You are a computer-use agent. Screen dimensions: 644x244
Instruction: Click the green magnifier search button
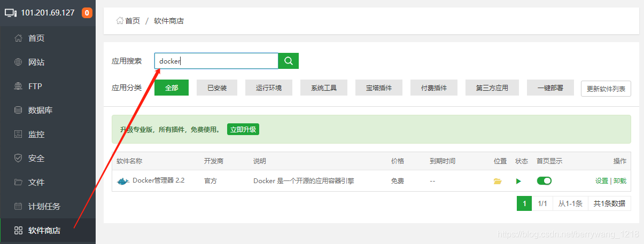coord(289,61)
